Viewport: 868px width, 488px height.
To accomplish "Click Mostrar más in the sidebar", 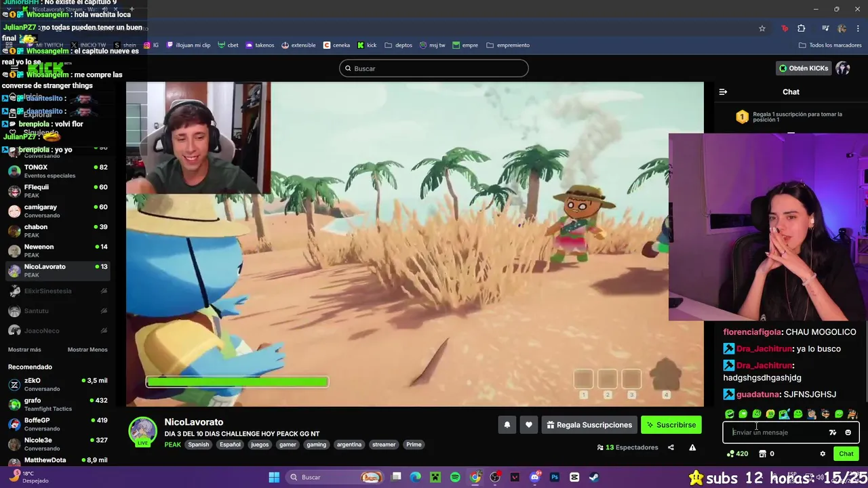I will point(24,350).
